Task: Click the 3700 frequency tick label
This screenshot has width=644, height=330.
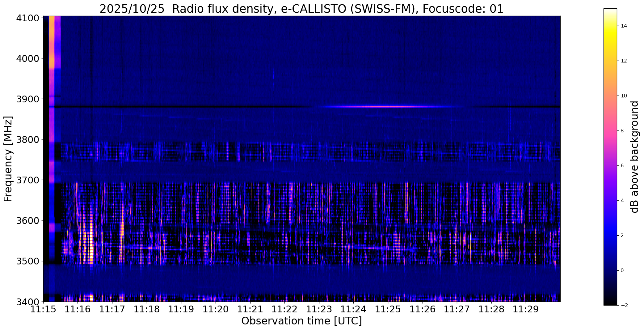Action: [x=28, y=180]
